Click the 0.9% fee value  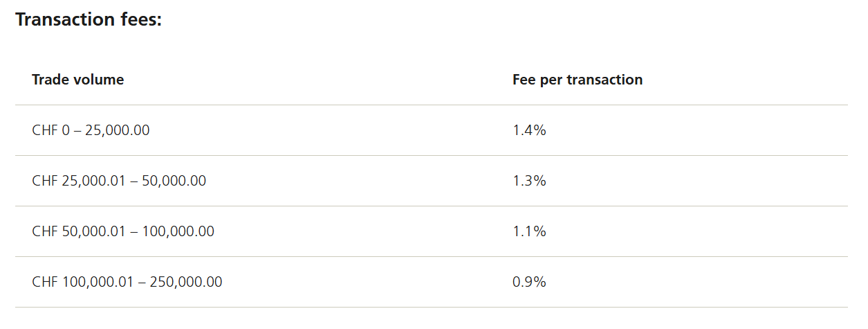(529, 282)
